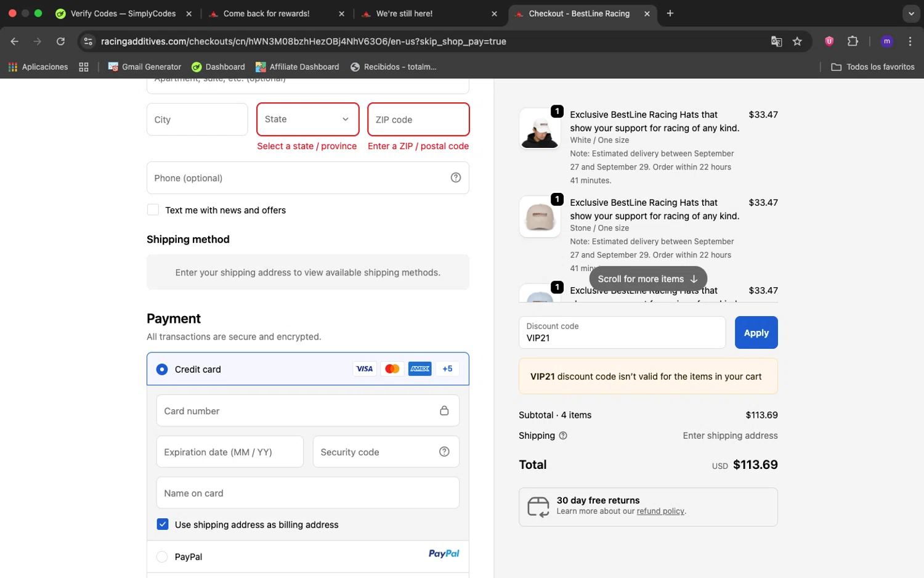Image resolution: width=924 pixels, height=578 pixels.
Task: Click the address bar URL
Action: [x=303, y=41]
